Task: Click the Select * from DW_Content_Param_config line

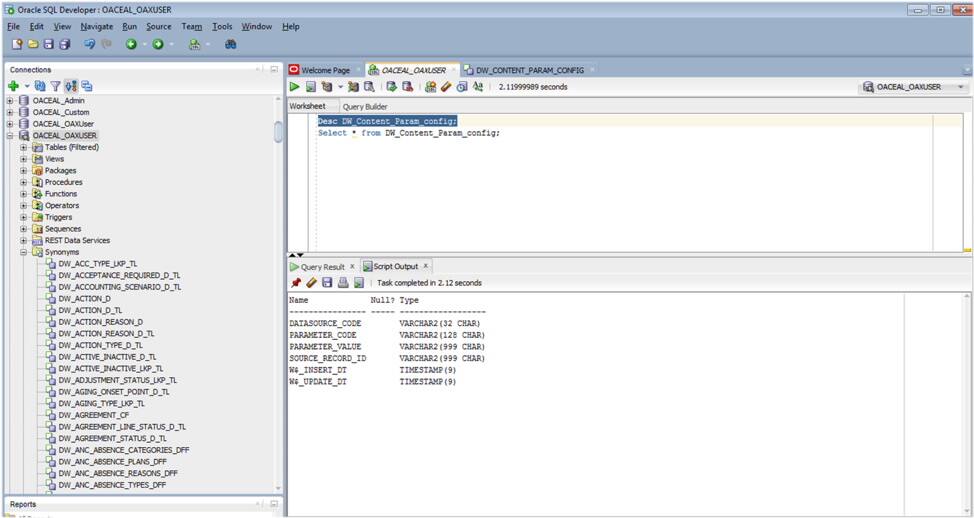Action: pos(409,133)
